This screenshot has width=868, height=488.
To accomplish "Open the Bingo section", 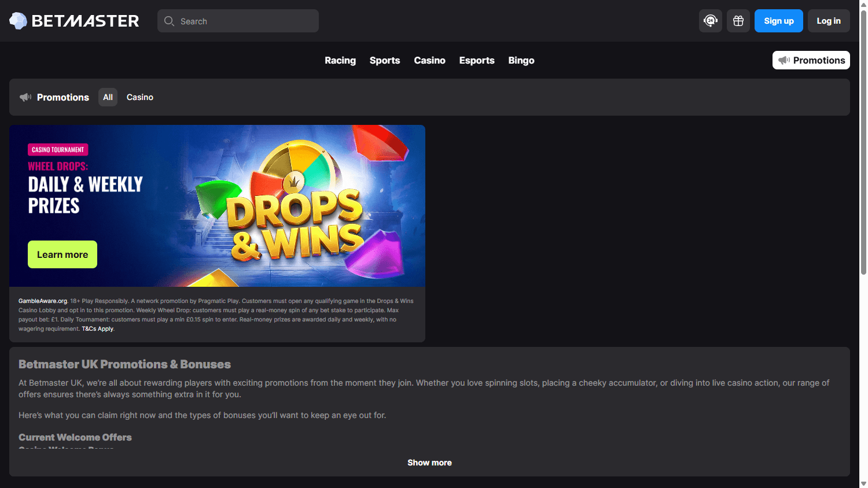I will (521, 60).
